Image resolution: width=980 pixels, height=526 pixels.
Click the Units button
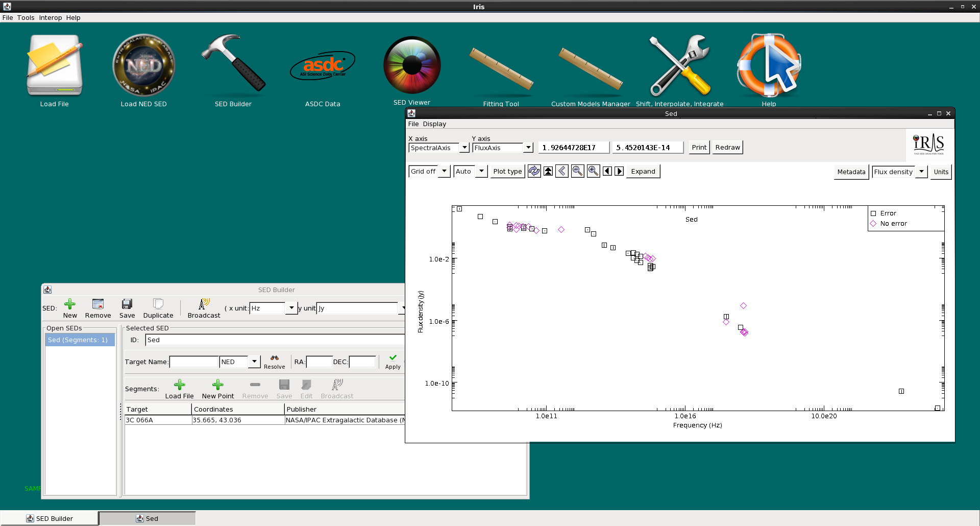click(941, 172)
